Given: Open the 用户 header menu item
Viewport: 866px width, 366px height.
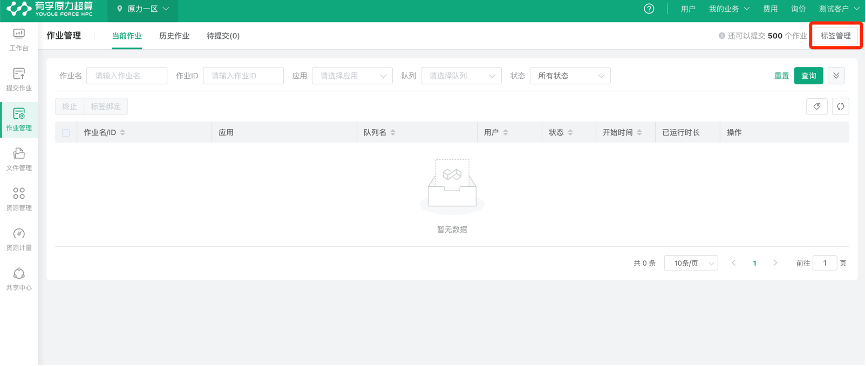Looking at the screenshot, I should [688, 9].
